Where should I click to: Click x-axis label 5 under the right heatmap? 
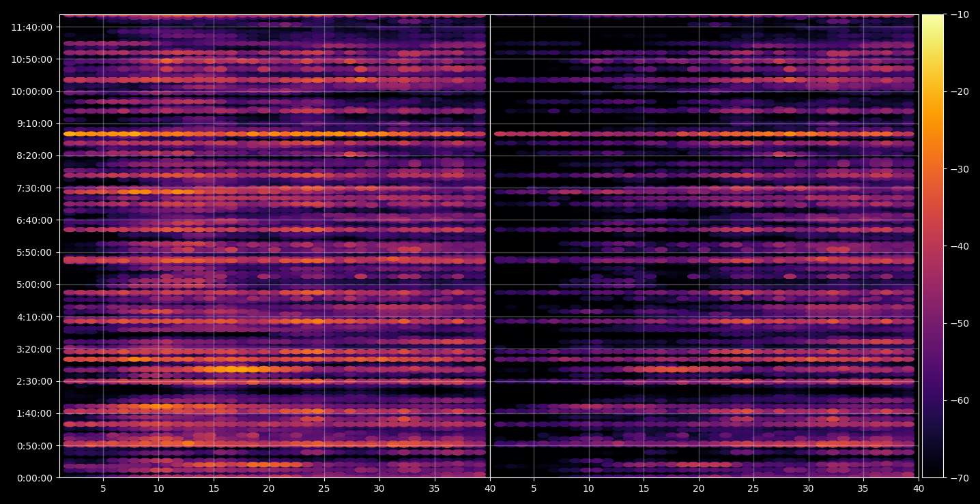pyautogui.click(x=534, y=489)
